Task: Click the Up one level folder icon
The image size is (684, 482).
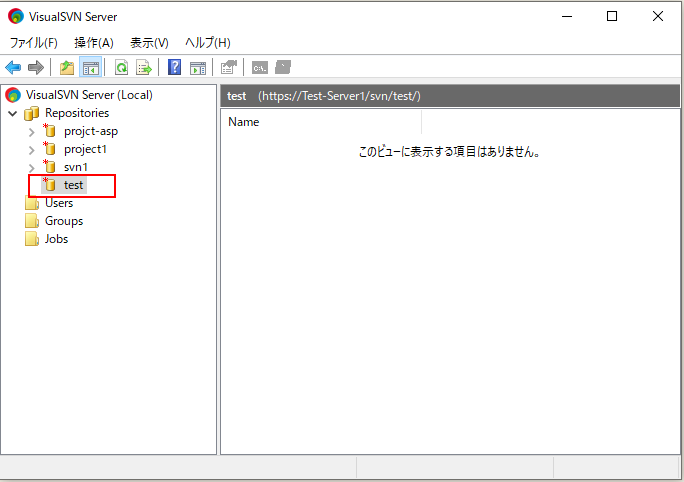Action: 67,68
